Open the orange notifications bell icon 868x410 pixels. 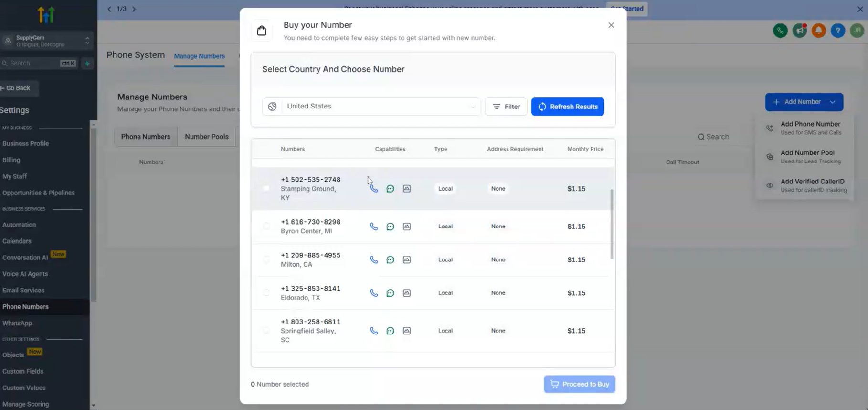[x=818, y=31]
